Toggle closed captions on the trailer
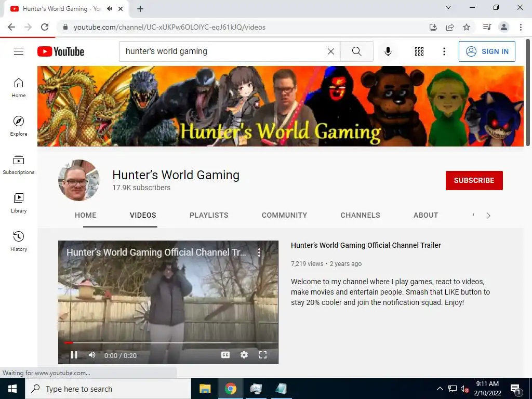Screen dimensions: 532x399 click(x=225, y=355)
